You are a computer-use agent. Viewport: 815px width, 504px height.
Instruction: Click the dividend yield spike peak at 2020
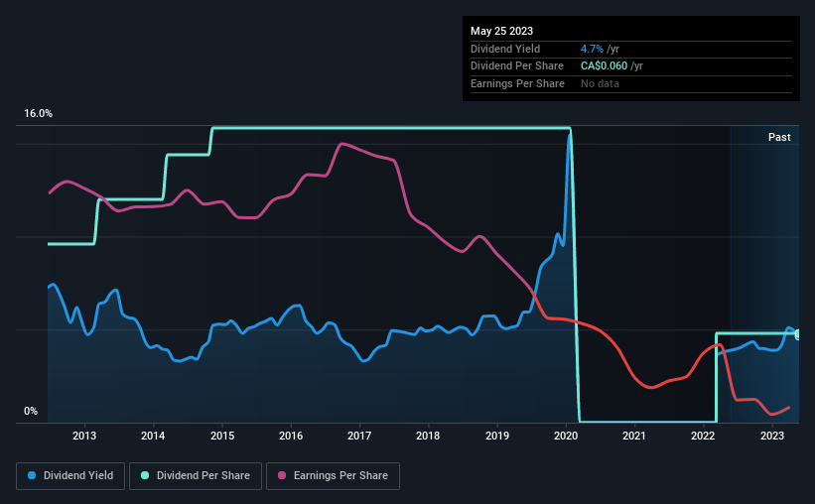[570, 135]
